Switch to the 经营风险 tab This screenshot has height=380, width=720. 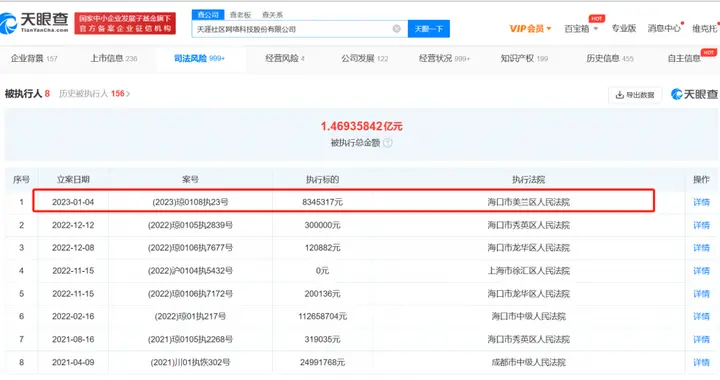[x=285, y=58]
